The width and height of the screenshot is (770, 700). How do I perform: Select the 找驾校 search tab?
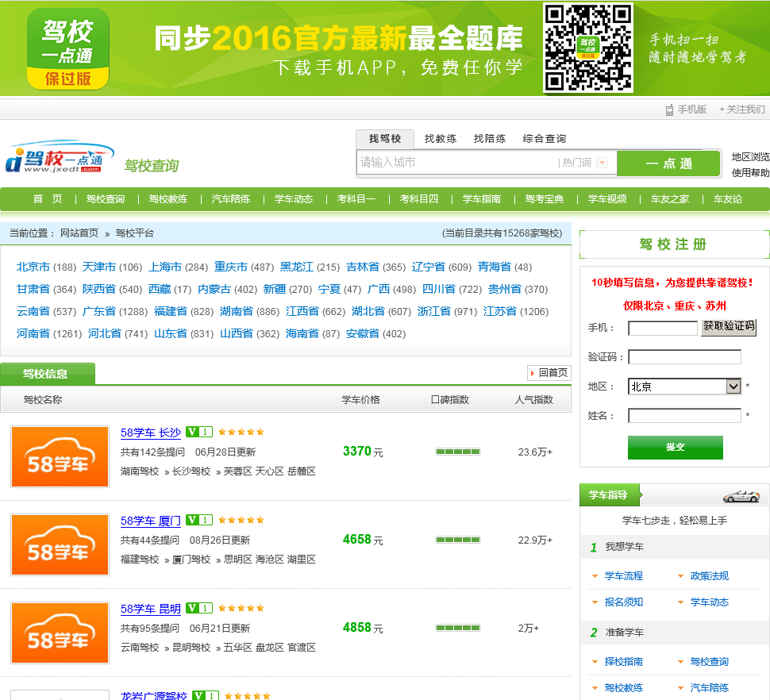point(385,139)
